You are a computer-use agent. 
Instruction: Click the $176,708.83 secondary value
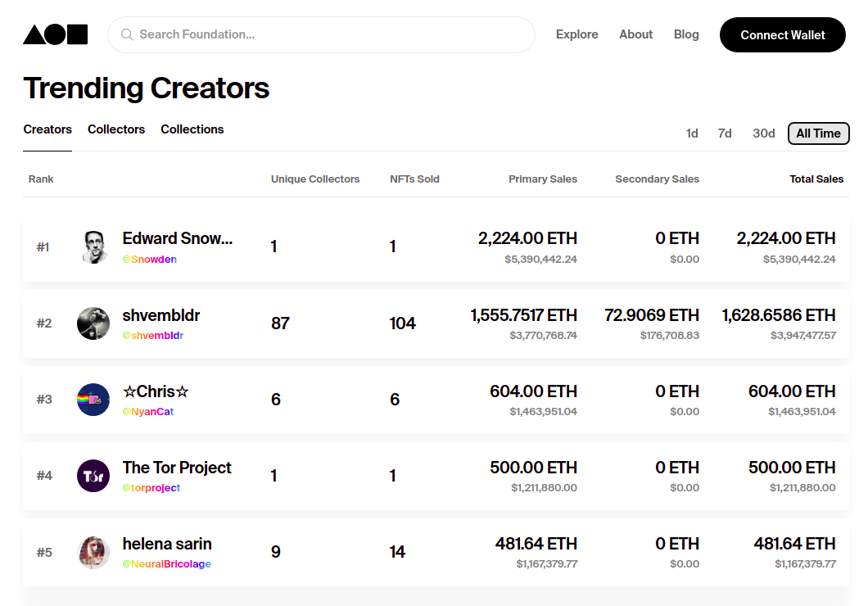(670, 336)
